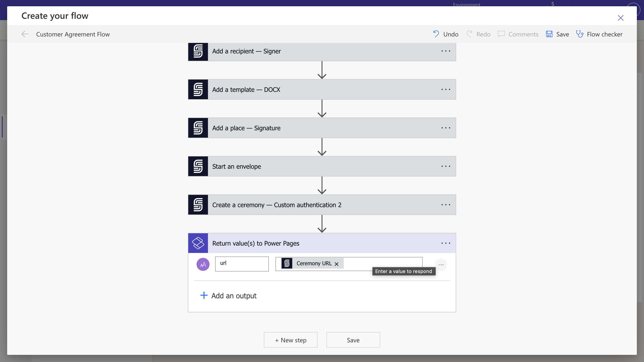Click the Undo icon in the toolbar
Image resolution: width=644 pixels, height=362 pixels.
tap(436, 34)
